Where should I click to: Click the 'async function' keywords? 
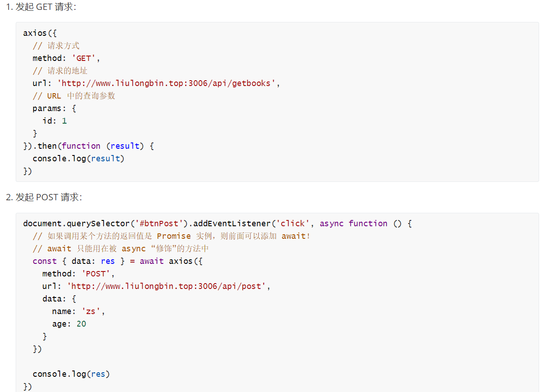tap(353, 224)
